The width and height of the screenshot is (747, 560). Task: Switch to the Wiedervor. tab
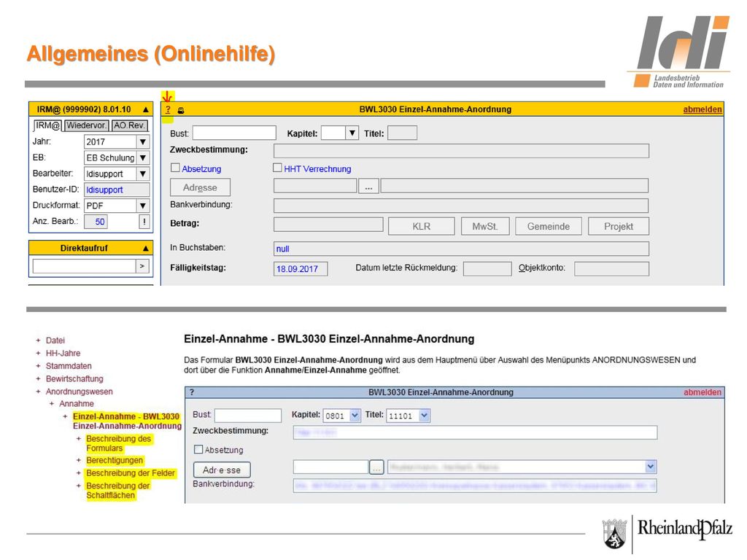[x=87, y=125]
